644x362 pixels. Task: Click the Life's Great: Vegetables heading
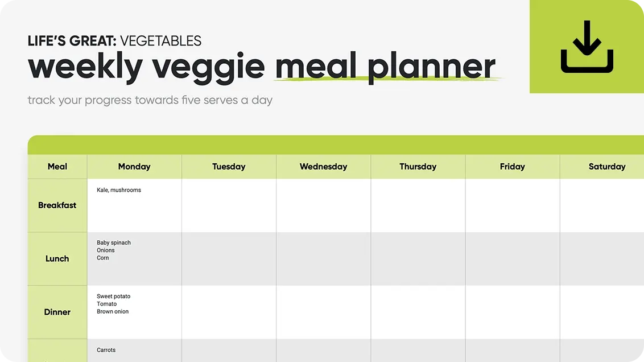click(x=114, y=41)
